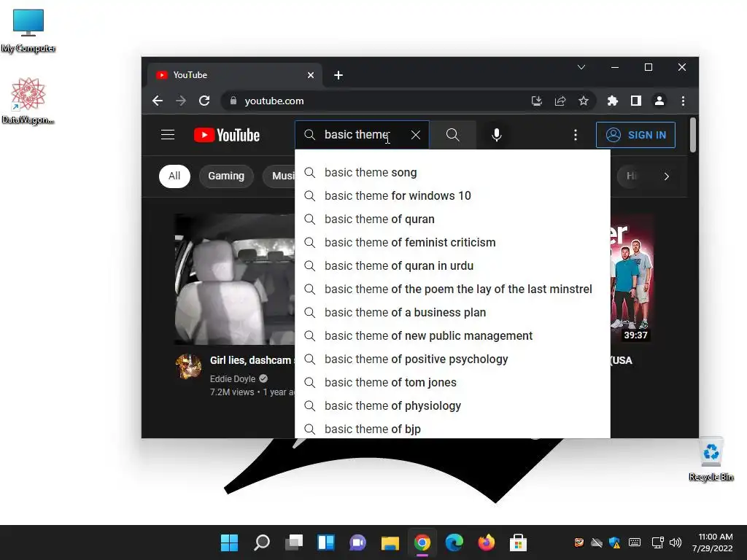Open File Explorer from the taskbar
Viewport: 747px width, 560px height.
(390, 542)
